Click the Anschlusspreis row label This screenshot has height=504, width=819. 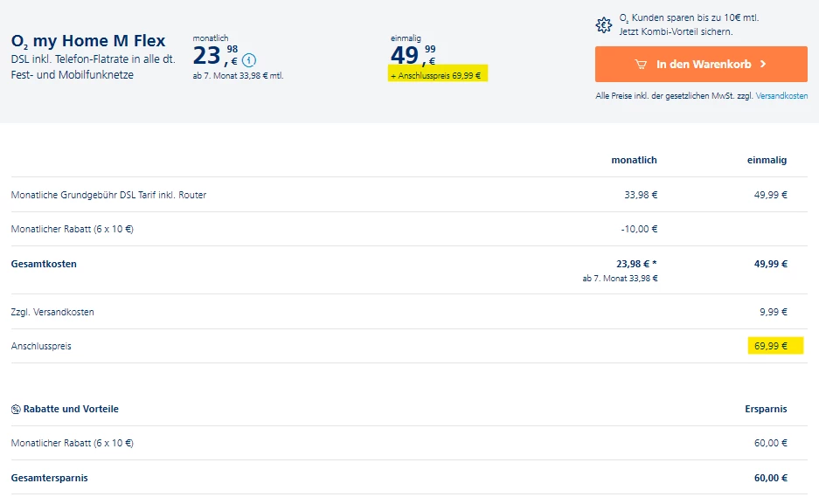point(41,346)
